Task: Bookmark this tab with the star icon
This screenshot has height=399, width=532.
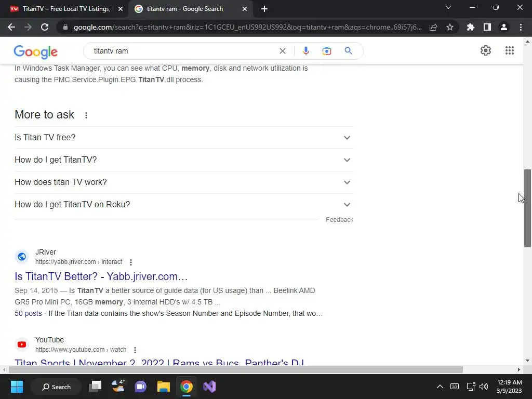Action: [450, 27]
